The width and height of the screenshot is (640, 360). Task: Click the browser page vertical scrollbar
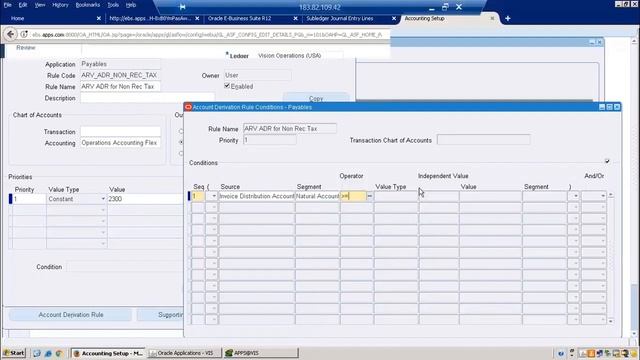tap(634, 188)
